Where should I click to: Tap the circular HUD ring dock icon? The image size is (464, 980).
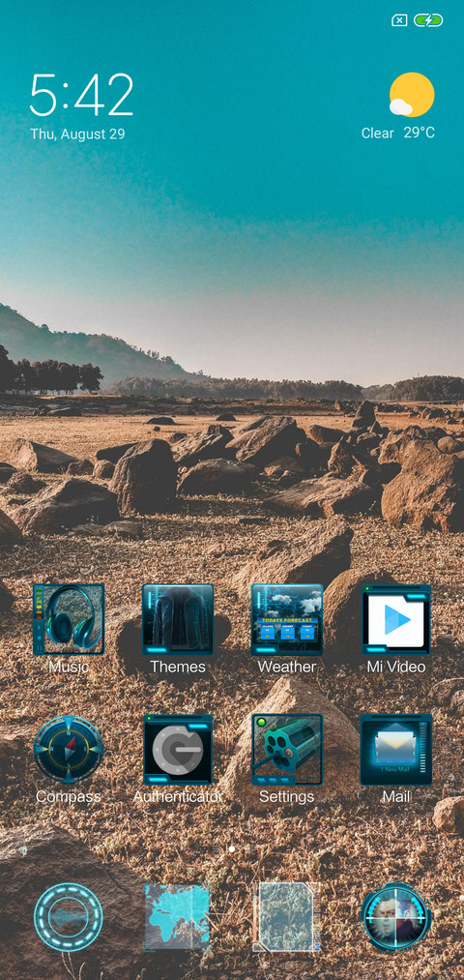pos(69,916)
